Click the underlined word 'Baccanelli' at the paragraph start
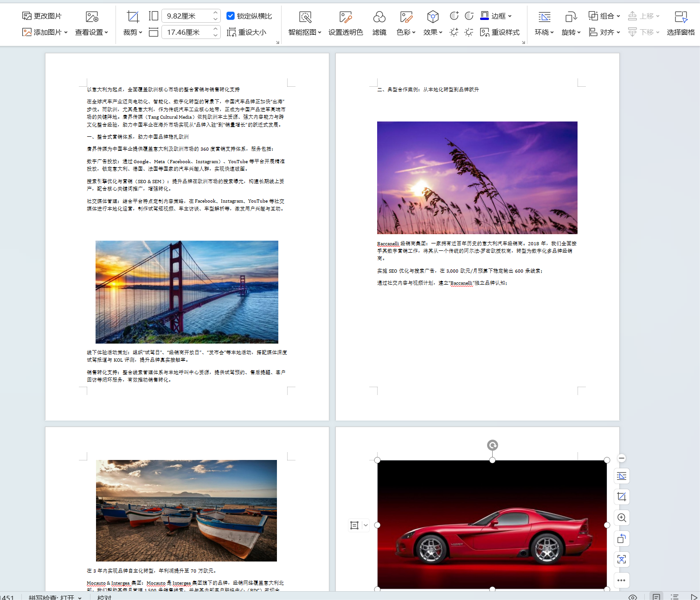 coord(388,243)
